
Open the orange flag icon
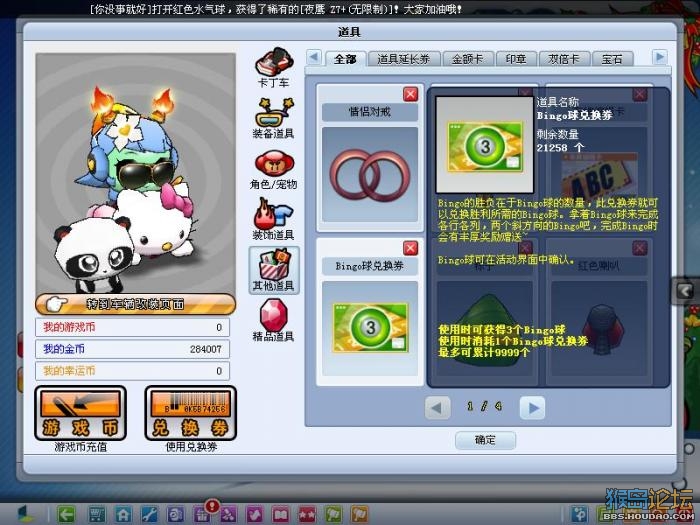[360, 514]
